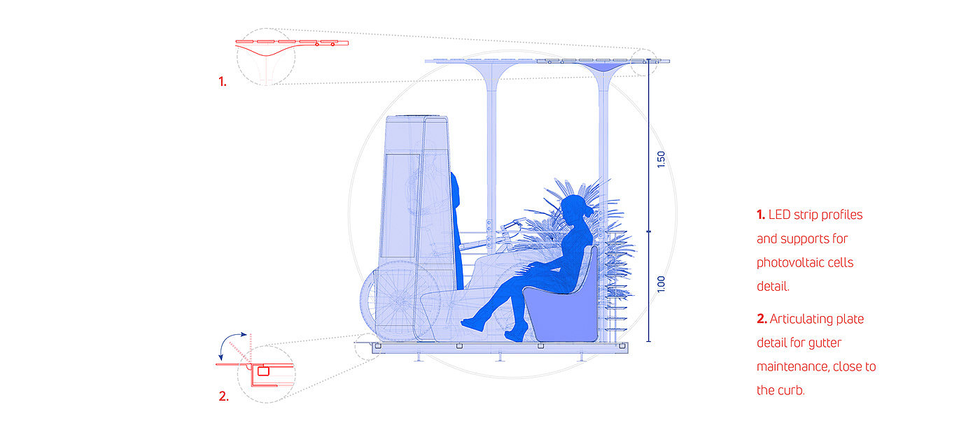The width and height of the screenshot is (980, 430).
Task: Select the "1. LED strip profiles" description text
Action: 810,250
